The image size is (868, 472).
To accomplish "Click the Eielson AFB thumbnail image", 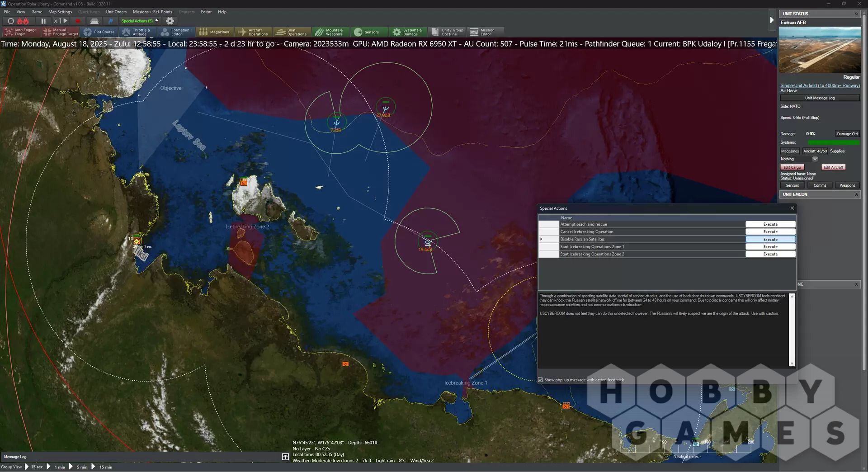I will coord(820,50).
